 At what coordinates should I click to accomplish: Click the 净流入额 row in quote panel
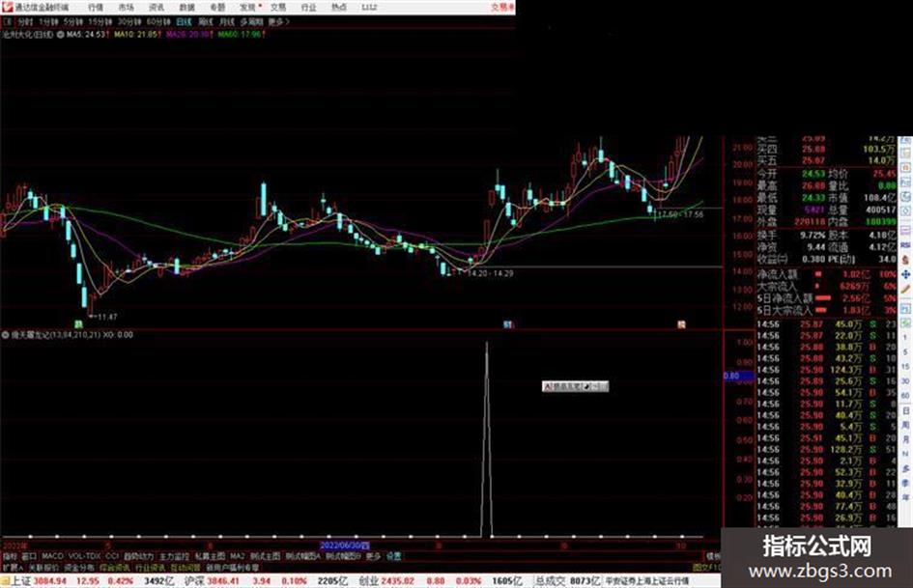[x=826, y=274]
